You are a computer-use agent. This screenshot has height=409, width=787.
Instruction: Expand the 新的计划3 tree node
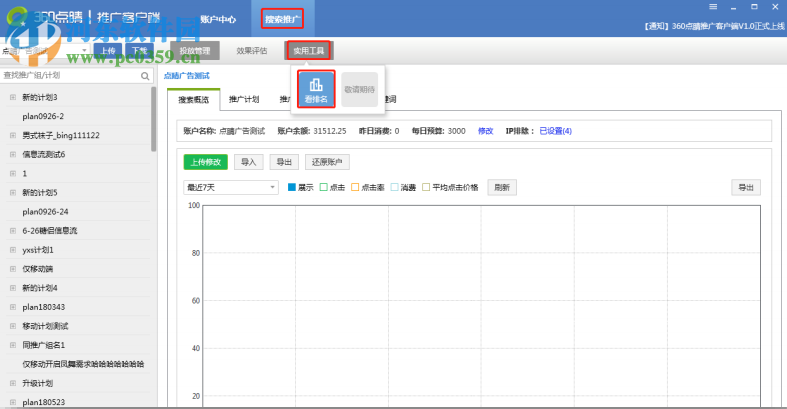point(13,97)
